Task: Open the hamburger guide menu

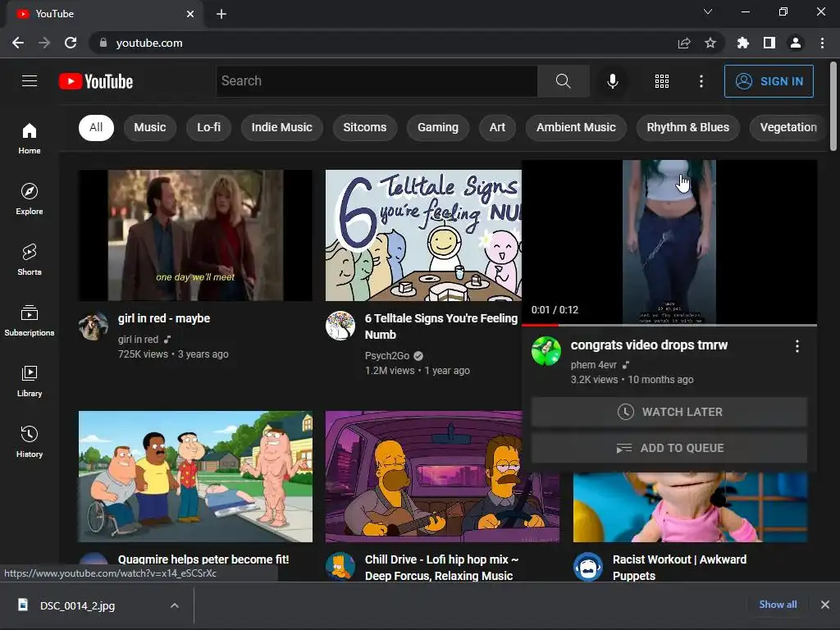Action: (x=30, y=81)
